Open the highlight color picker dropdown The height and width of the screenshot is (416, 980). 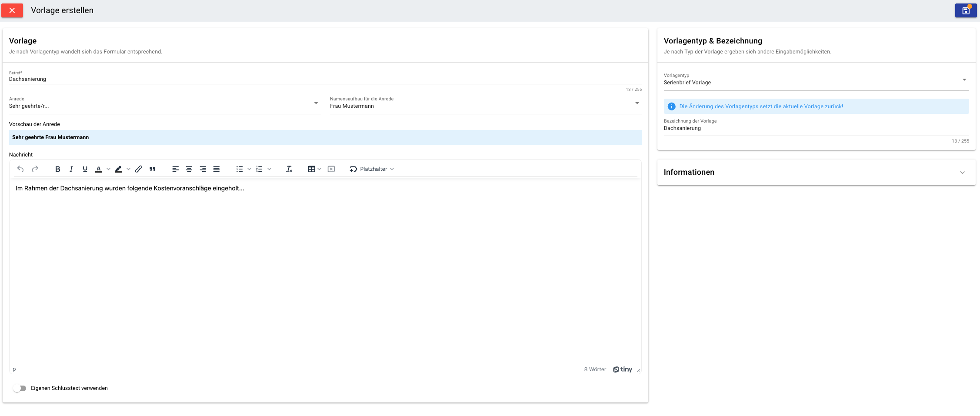click(x=128, y=169)
